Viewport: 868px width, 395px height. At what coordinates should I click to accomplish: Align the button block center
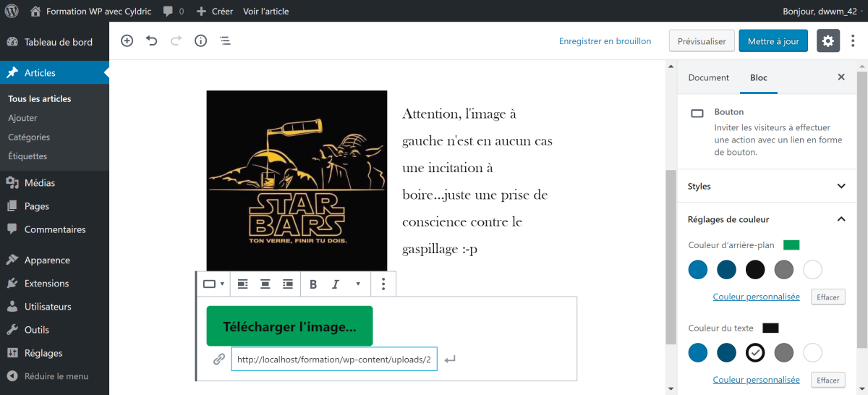[265, 284]
